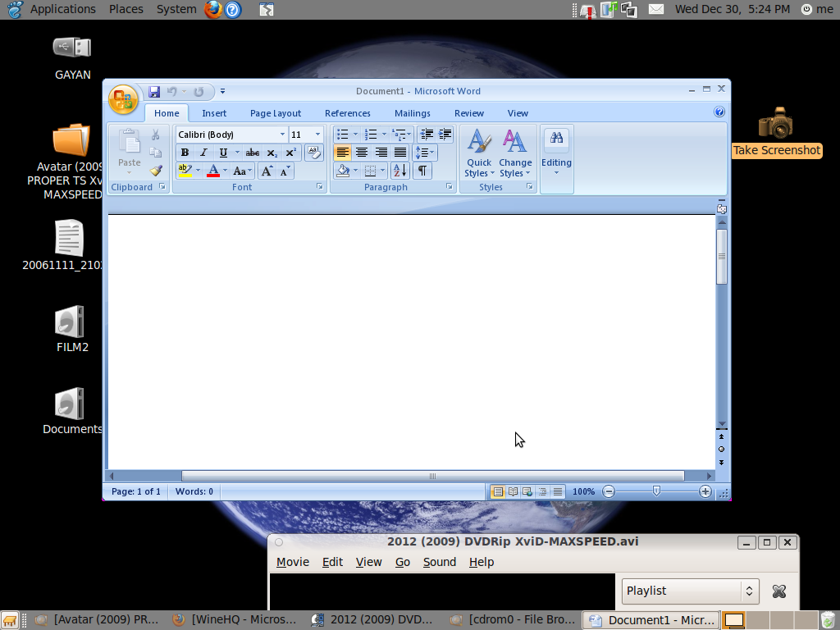Sort the selected text alphabetically
The height and width of the screenshot is (630, 840).
click(x=400, y=171)
